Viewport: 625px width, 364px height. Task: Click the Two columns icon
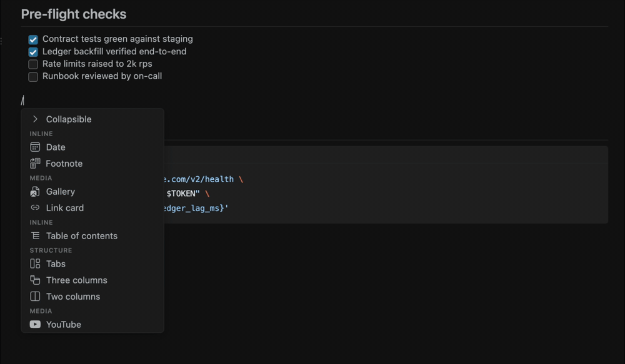[35, 297]
